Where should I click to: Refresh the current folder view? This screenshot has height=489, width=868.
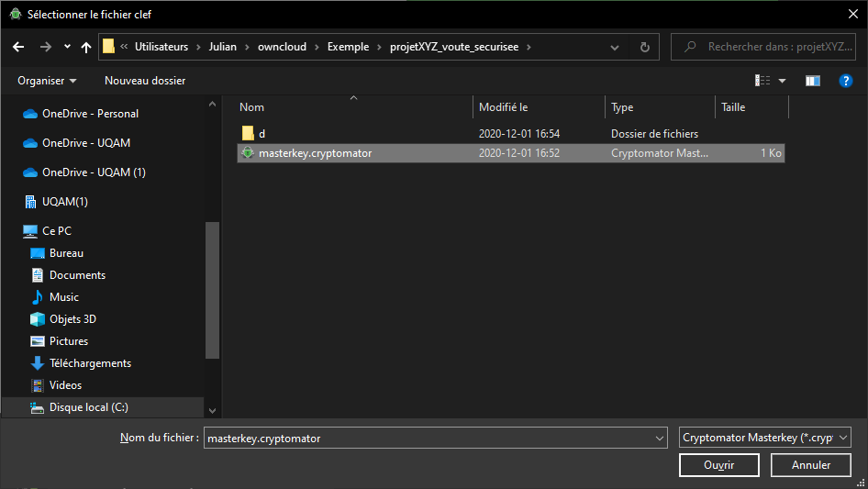[644, 47]
